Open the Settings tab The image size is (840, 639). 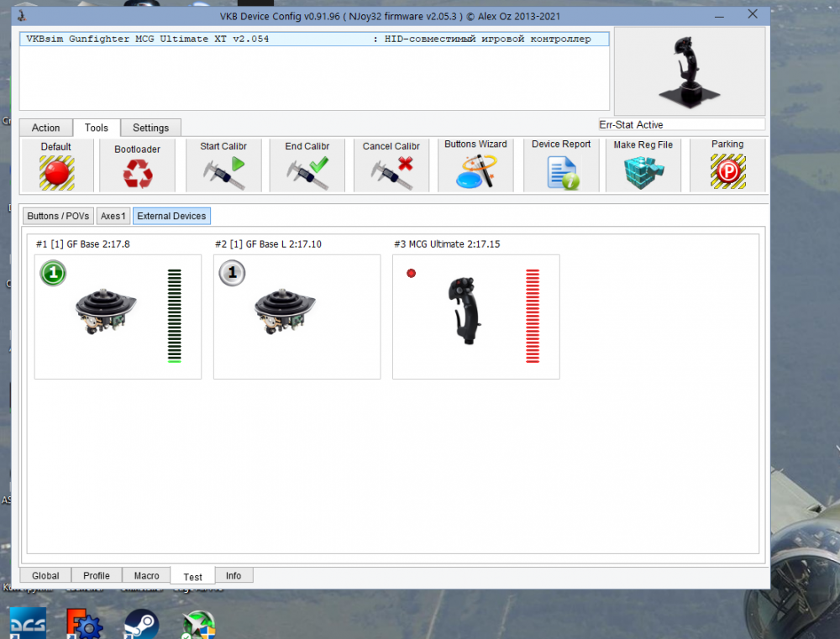[x=151, y=128]
